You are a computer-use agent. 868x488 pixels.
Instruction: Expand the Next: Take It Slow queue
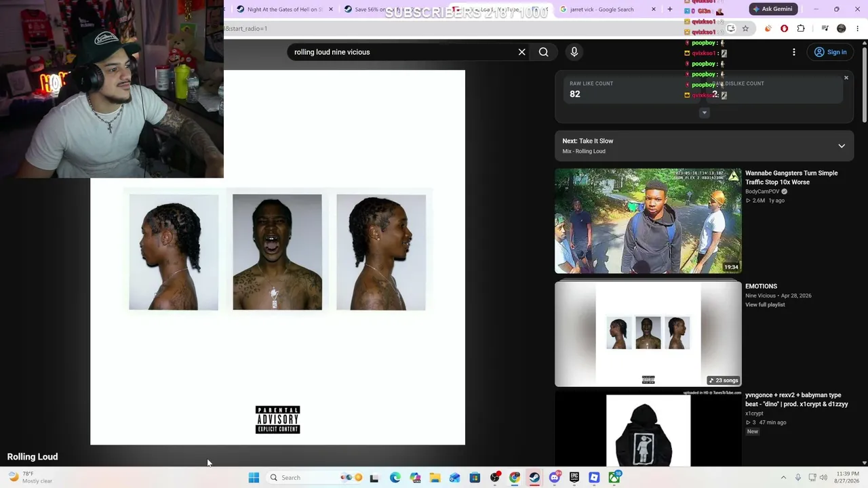pyautogui.click(x=842, y=146)
